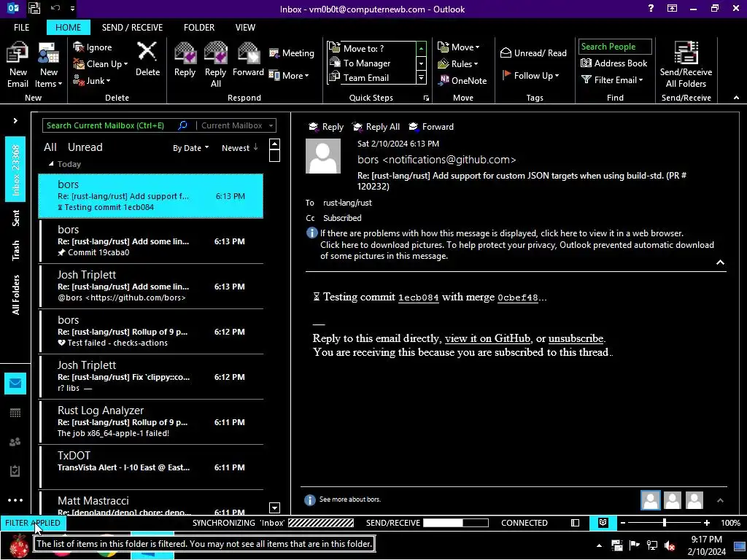This screenshot has height=560, width=747.
Task: Open the Calendar navigation icon
Action: (15, 413)
